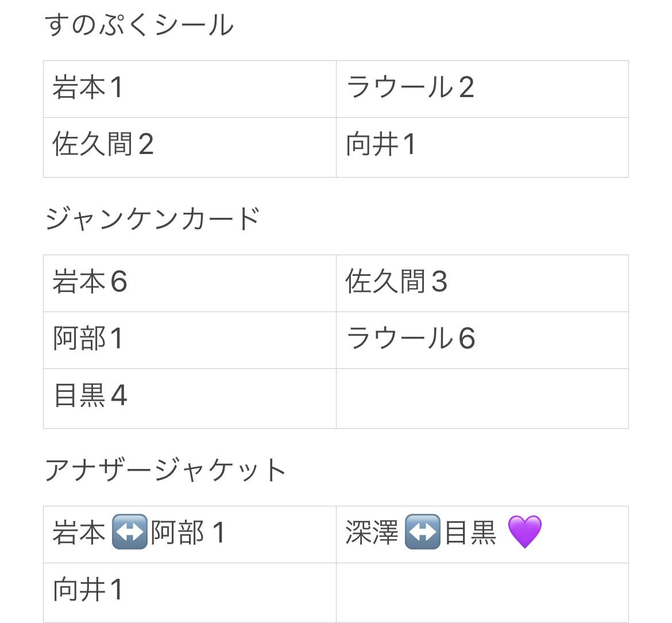Click the 佐久間3 cell
The height and width of the screenshot is (623, 672).
click(x=482, y=283)
